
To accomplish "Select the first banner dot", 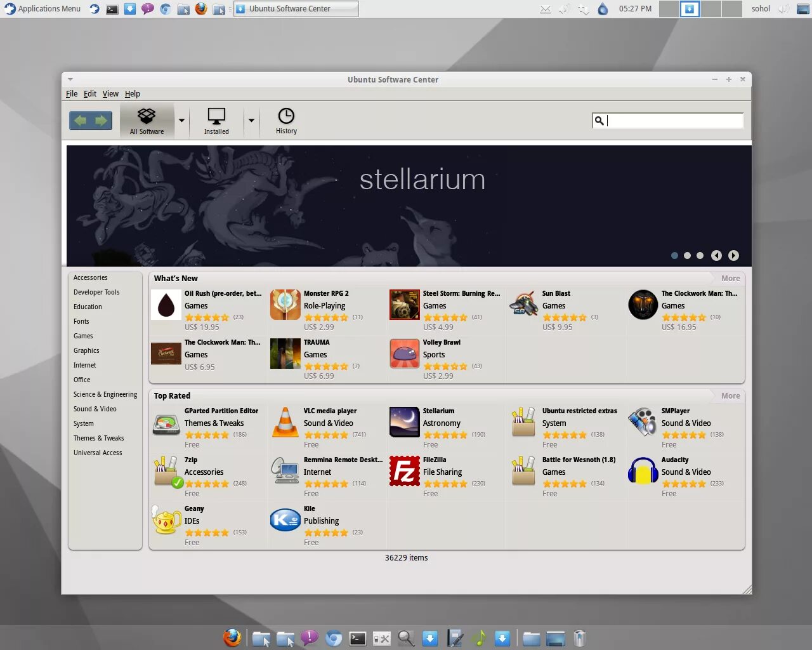I will (x=674, y=256).
